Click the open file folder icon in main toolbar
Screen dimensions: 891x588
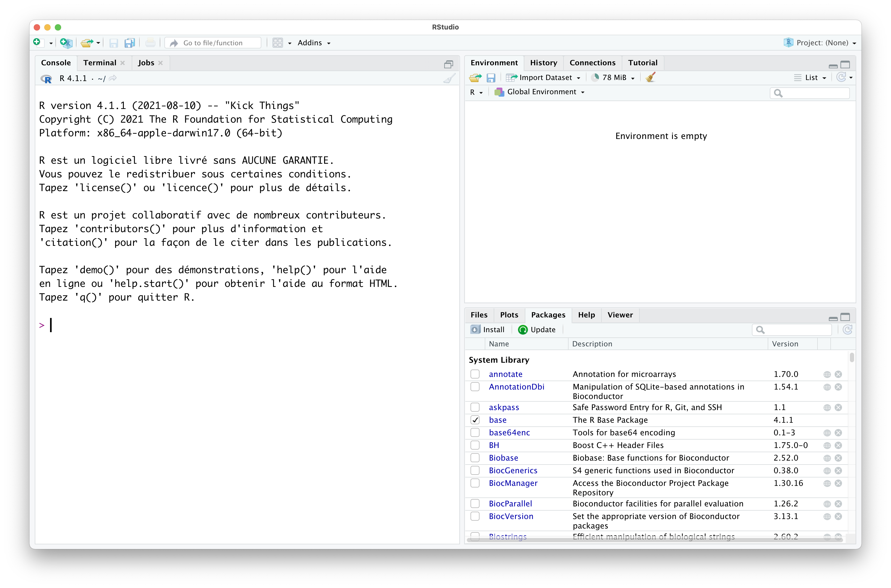click(86, 43)
